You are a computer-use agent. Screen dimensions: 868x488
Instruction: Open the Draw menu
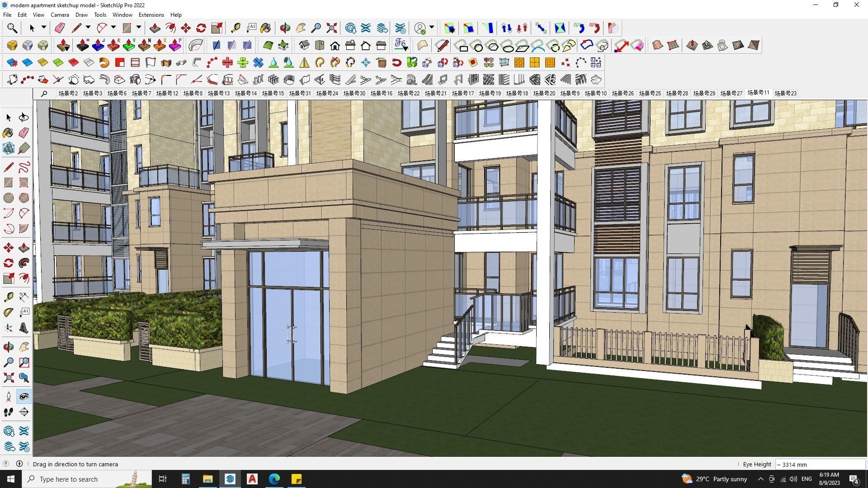pos(81,15)
